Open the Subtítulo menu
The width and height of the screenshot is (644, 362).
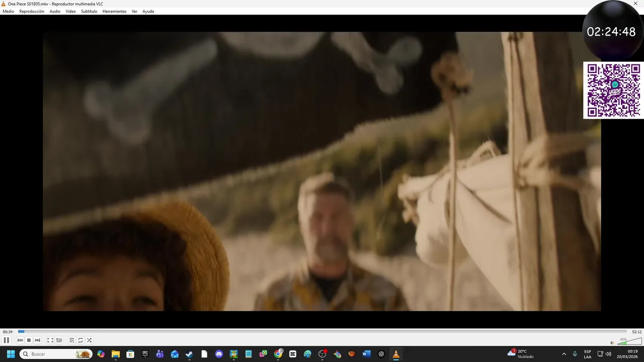pyautogui.click(x=89, y=11)
